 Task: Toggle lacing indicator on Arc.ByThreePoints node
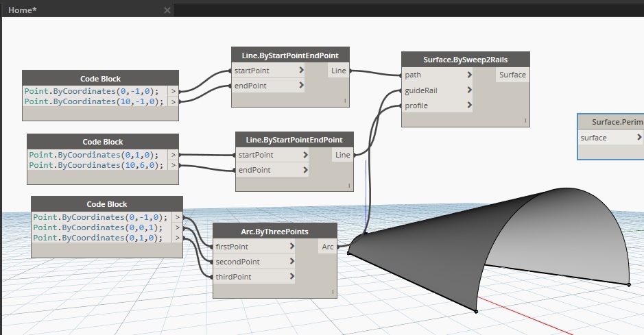(333, 292)
